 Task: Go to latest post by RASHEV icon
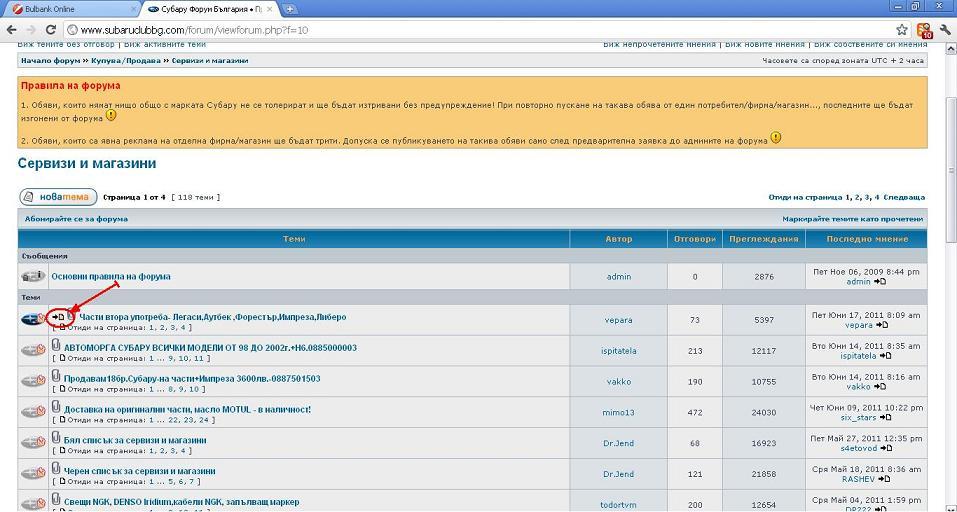[x=883, y=479]
